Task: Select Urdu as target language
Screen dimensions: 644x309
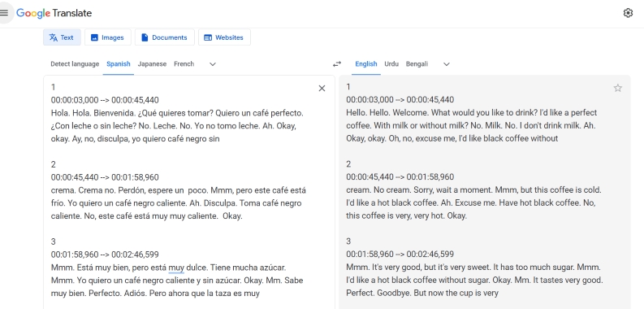Action: [x=391, y=63]
